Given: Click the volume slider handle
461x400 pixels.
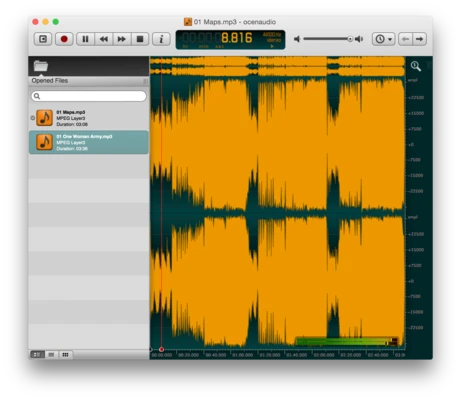Looking at the screenshot, I should (350, 39).
